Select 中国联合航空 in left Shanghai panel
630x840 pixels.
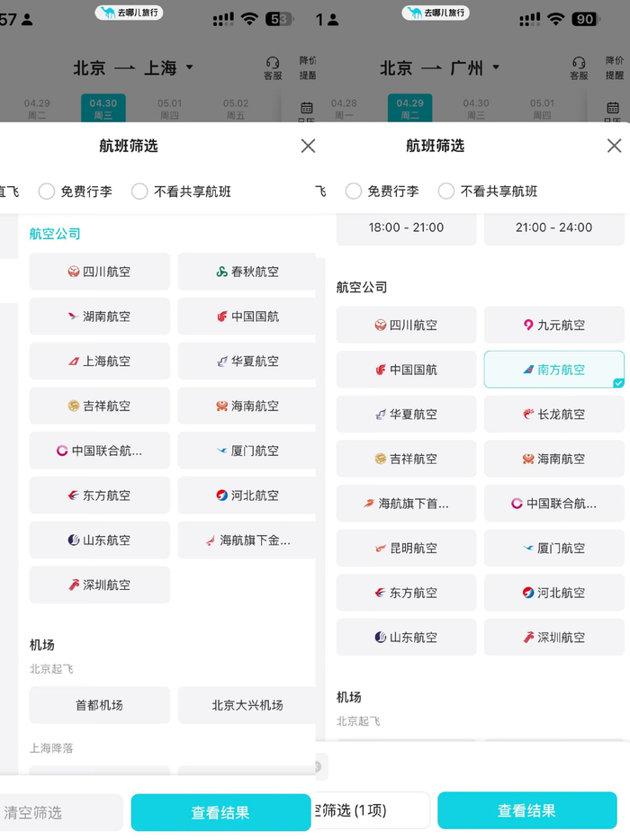100,451
